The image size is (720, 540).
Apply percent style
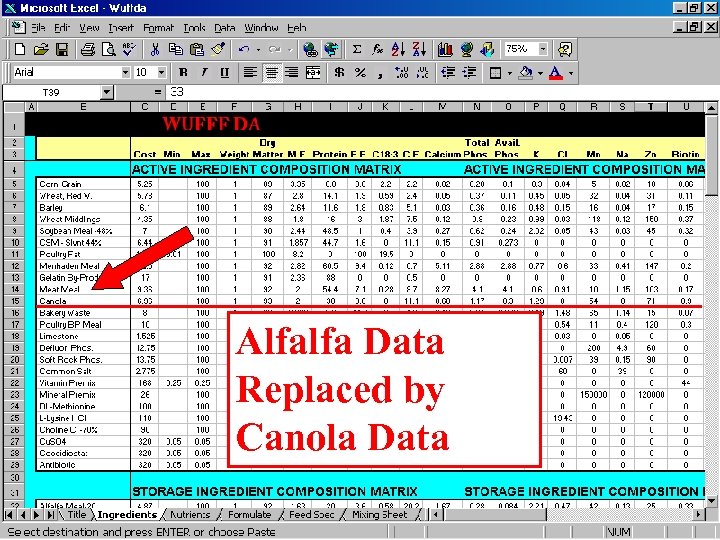[x=360, y=73]
